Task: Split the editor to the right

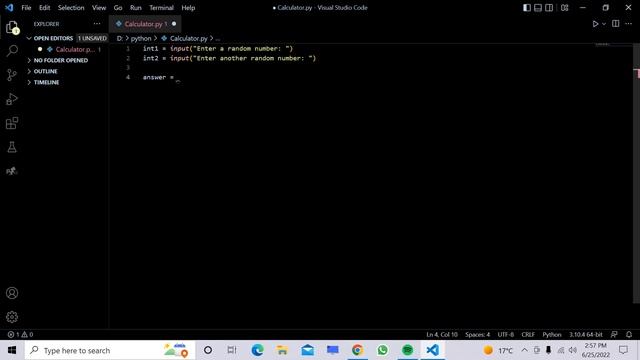Action: coord(616,24)
